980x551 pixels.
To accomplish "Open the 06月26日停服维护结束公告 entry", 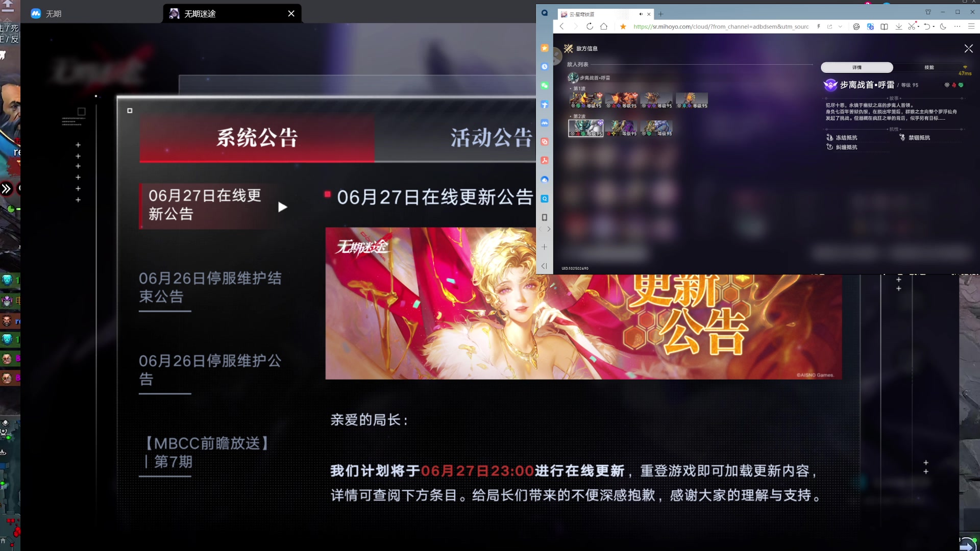I will coord(210,287).
